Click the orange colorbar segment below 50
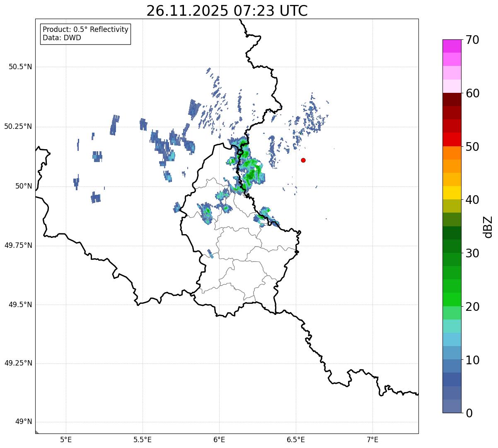This screenshot has height=448, width=498. point(452,153)
